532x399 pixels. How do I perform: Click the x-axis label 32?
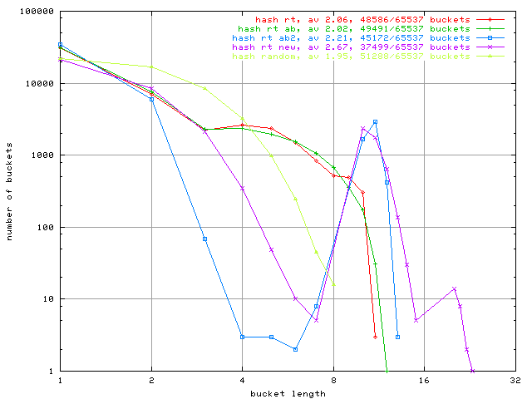[515, 381]
